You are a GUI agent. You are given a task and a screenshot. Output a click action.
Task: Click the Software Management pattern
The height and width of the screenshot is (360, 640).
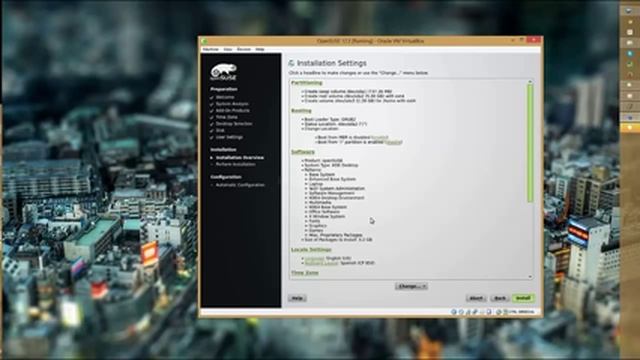click(331, 193)
